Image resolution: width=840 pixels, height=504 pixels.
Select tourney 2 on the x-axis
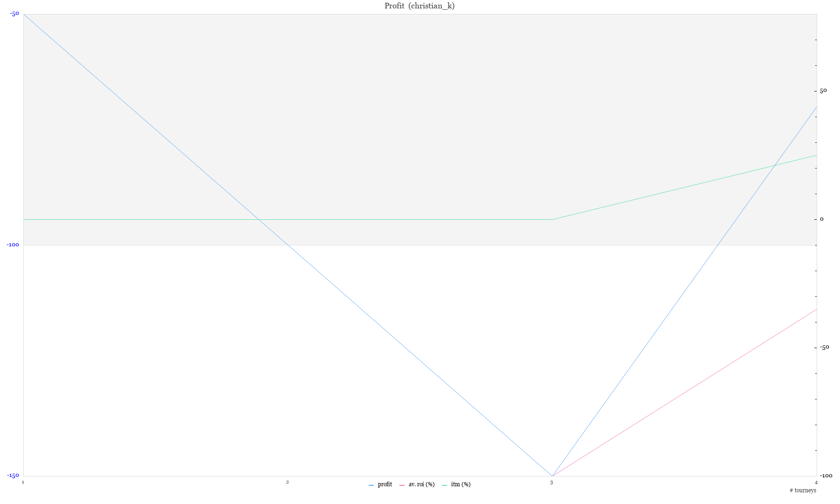[x=287, y=482]
